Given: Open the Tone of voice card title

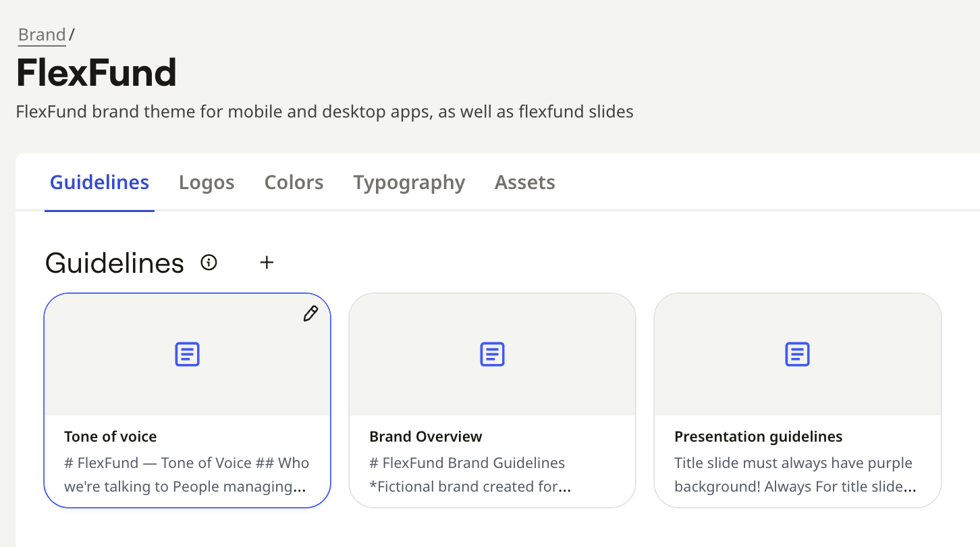Looking at the screenshot, I should point(111,436).
